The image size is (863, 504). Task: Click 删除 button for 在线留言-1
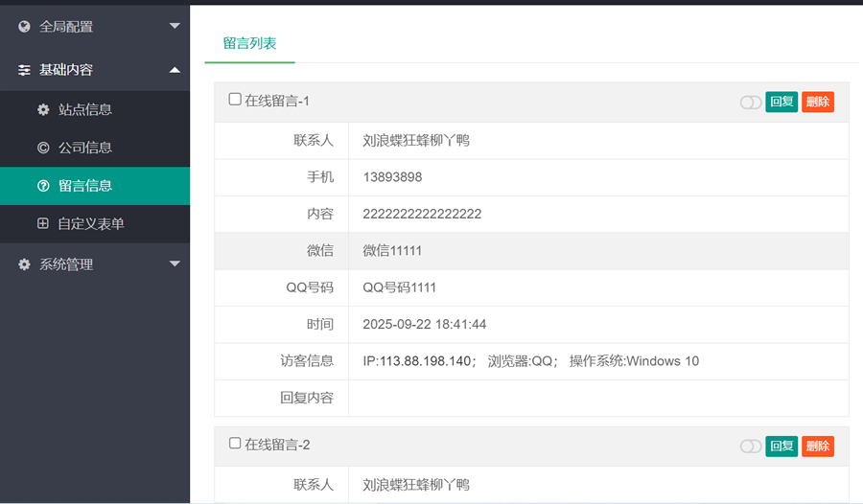[818, 102]
